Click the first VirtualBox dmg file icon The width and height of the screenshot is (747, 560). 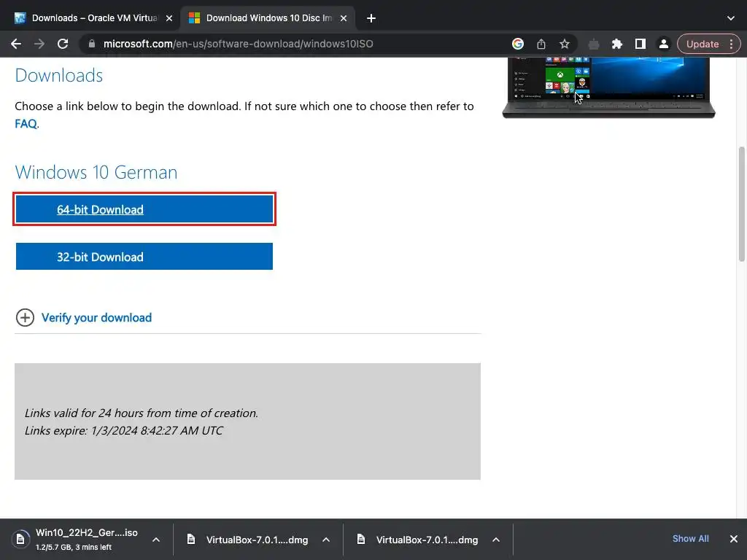tap(191, 539)
